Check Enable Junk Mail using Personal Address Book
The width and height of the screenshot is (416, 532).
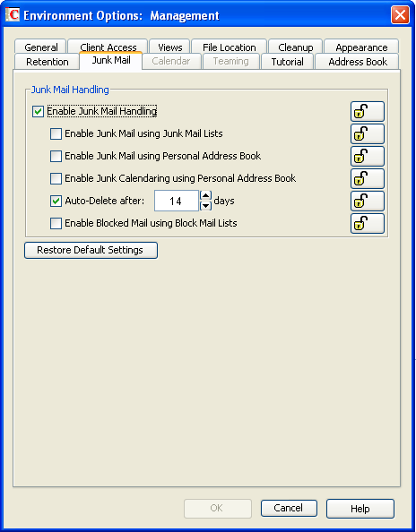[x=56, y=156]
